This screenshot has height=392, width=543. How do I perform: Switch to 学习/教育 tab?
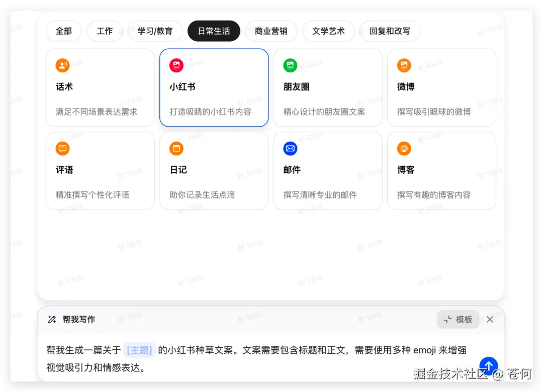(x=155, y=31)
